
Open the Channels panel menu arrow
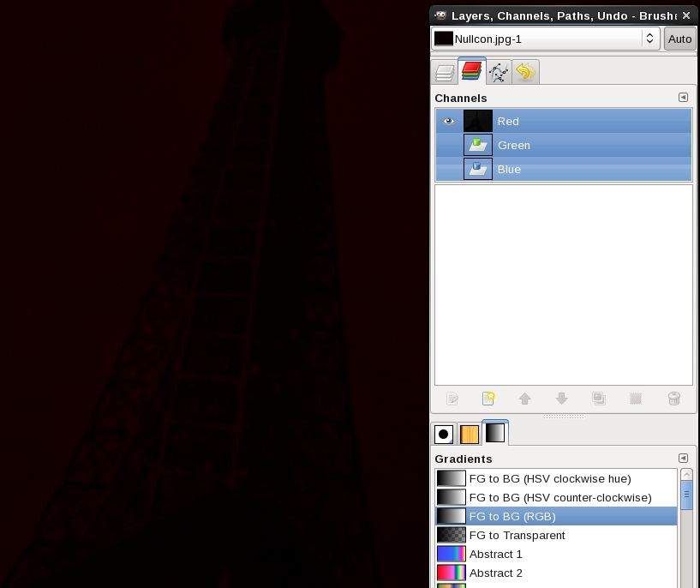(683, 98)
